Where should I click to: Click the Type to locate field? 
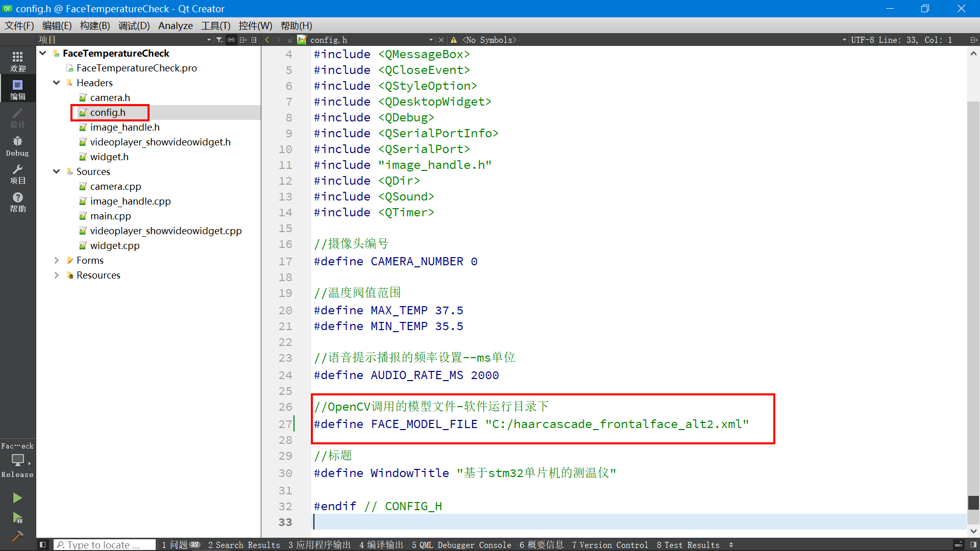point(105,545)
